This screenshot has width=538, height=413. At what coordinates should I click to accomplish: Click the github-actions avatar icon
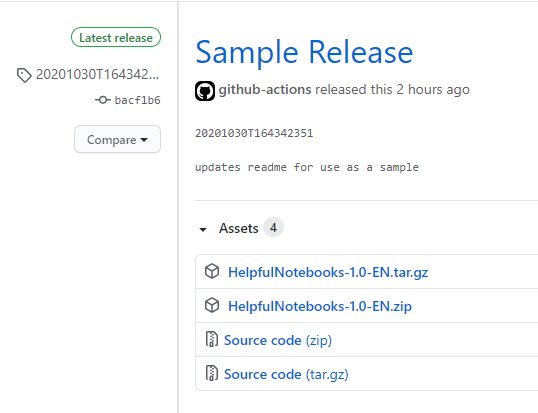[x=205, y=91]
